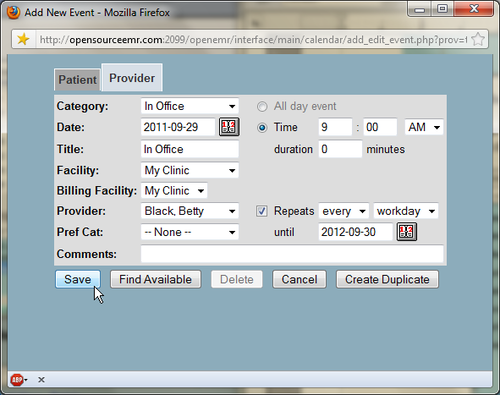Viewport: 500px width, 395px height.
Task: Open the AM/PM dropdown
Action: tap(424, 127)
